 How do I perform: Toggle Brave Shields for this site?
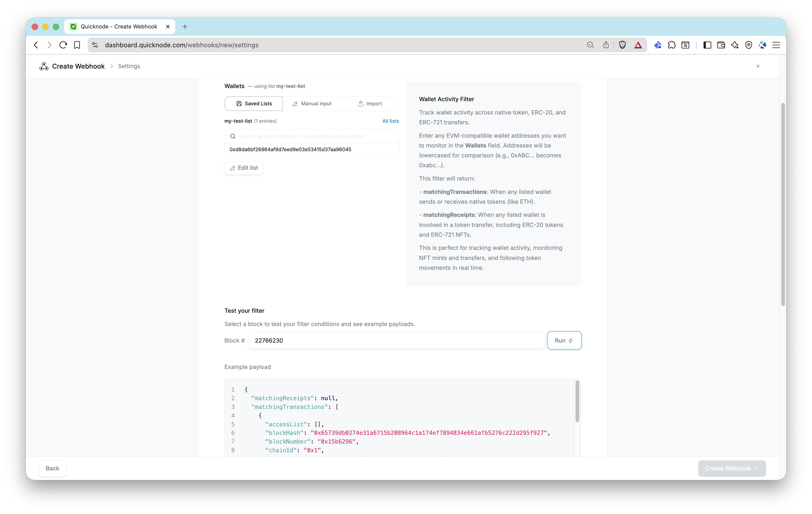(x=623, y=45)
